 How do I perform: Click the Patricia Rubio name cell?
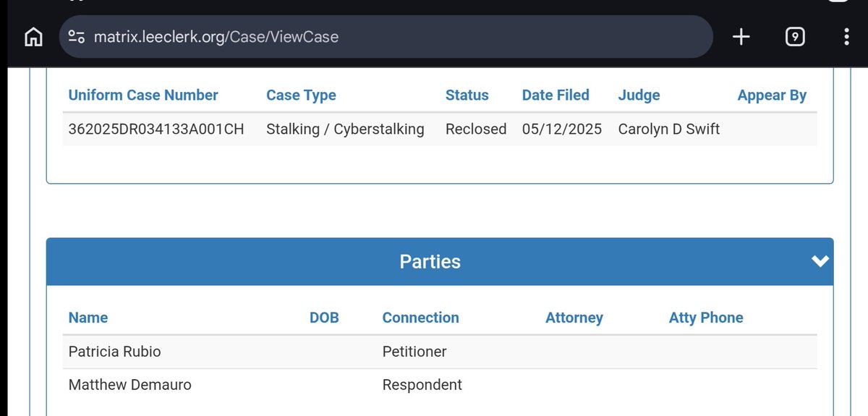[x=114, y=352]
